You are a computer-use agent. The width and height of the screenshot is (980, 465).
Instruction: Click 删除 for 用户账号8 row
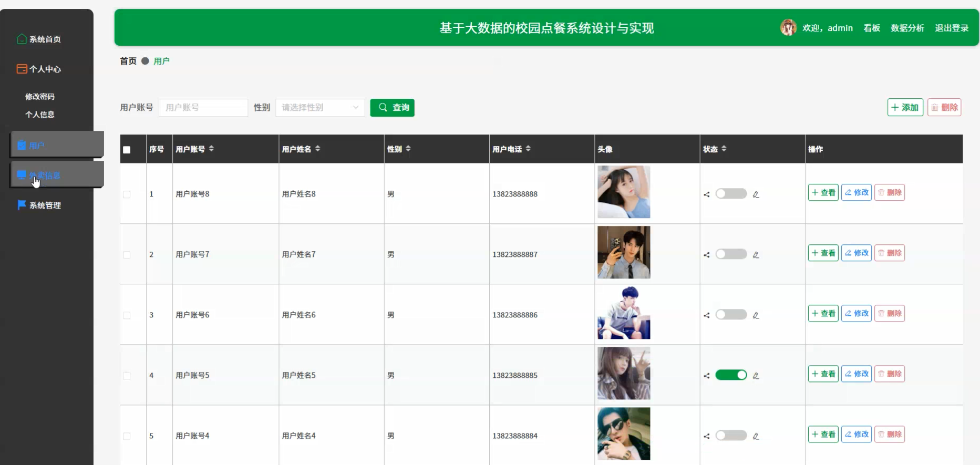pos(890,192)
